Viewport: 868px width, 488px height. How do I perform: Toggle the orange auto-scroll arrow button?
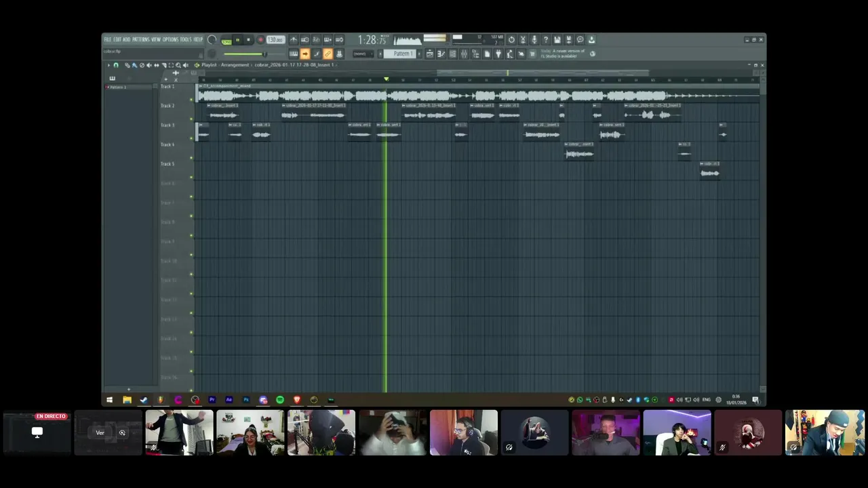(305, 54)
